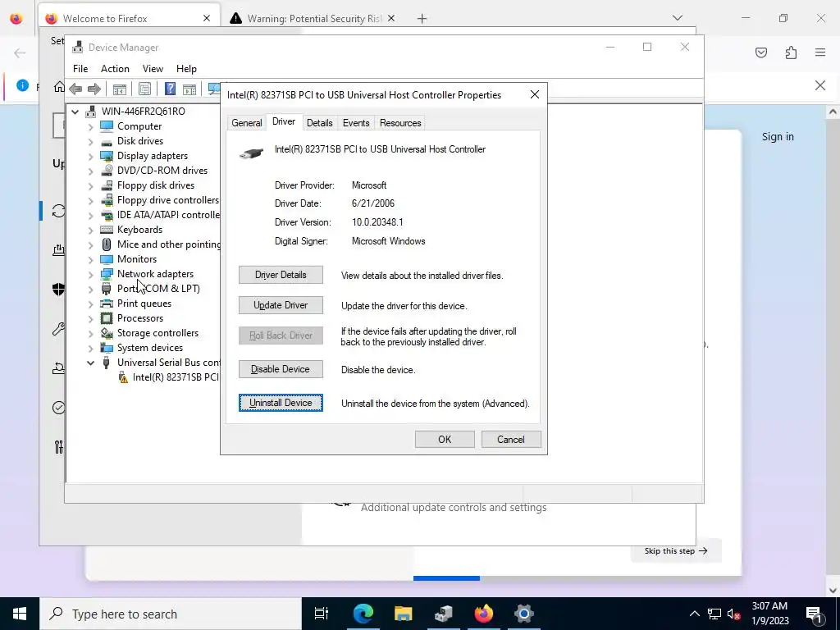Image resolution: width=840 pixels, height=630 pixels.
Task: Select the Display adapters icon
Action: 107,156
